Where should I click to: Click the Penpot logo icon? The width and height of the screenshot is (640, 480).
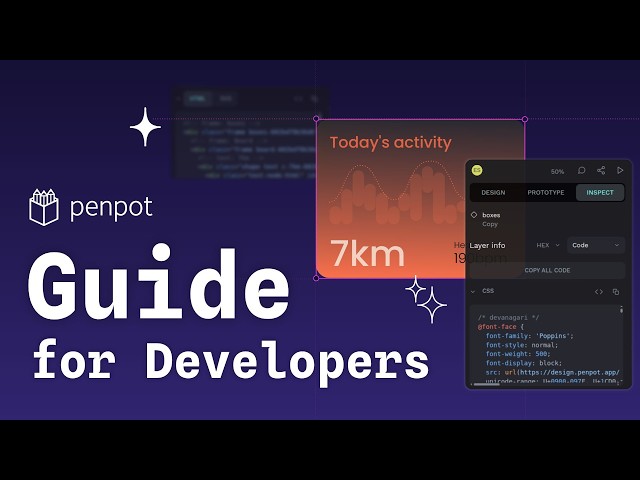[44, 207]
